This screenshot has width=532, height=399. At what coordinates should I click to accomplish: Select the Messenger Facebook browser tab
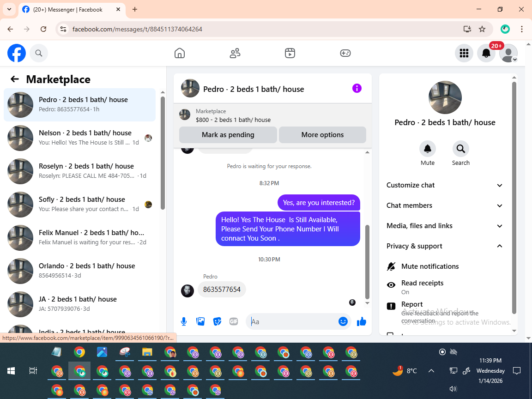click(x=71, y=10)
